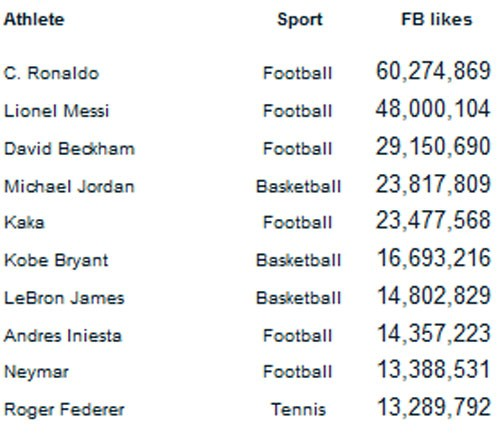This screenshot has width=500, height=437.
Task: Click the Tennis sport cell
Action: pyautogui.click(x=298, y=409)
